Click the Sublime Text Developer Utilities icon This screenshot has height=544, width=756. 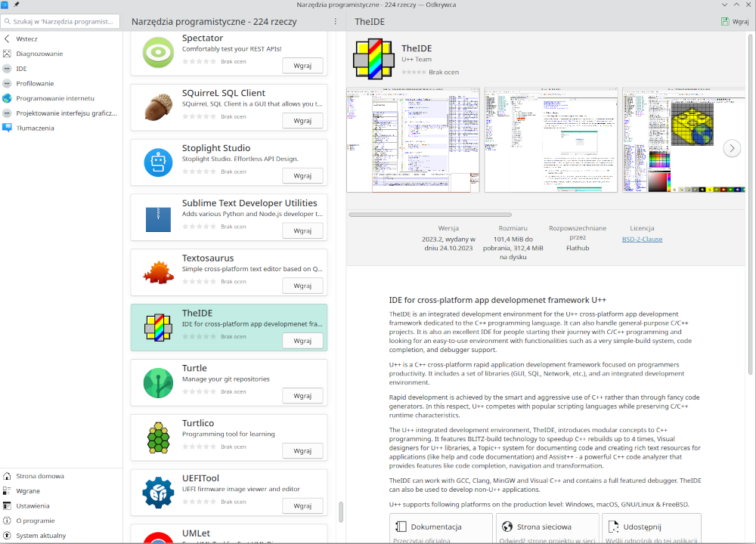click(158, 218)
